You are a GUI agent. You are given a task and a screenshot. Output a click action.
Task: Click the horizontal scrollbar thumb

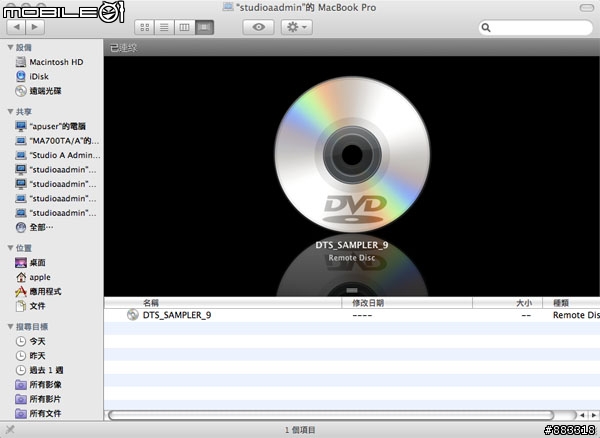pyautogui.click(x=331, y=415)
